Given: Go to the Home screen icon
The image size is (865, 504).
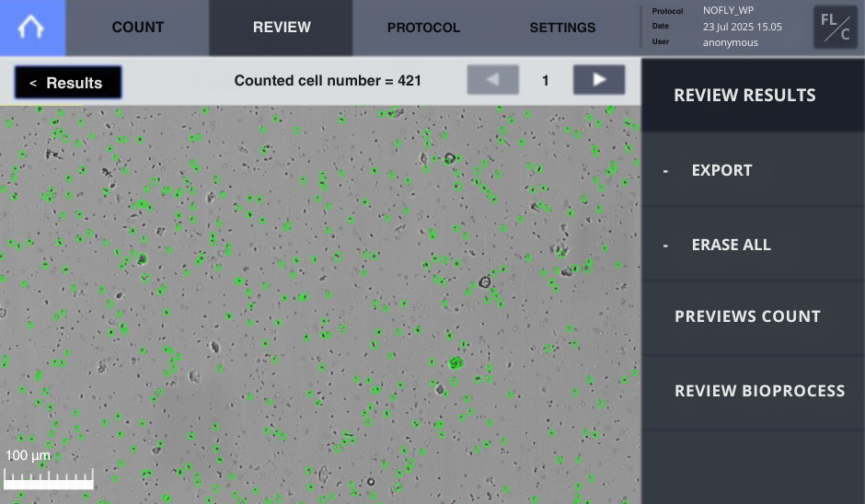Looking at the screenshot, I should point(32,28).
